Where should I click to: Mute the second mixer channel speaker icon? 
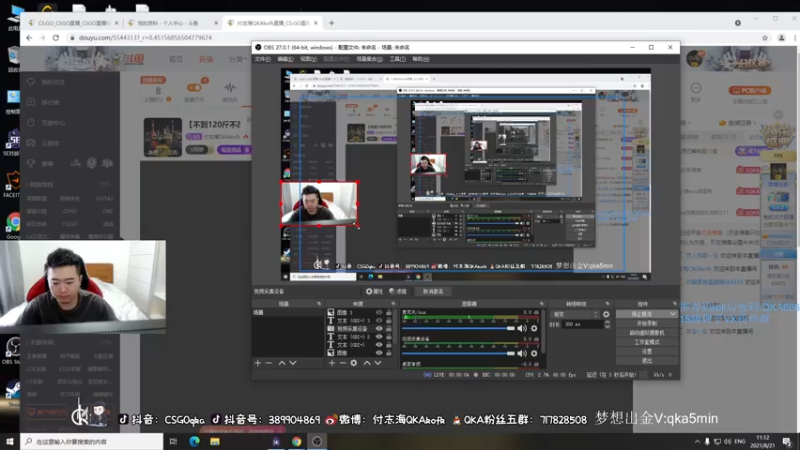pos(522,353)
